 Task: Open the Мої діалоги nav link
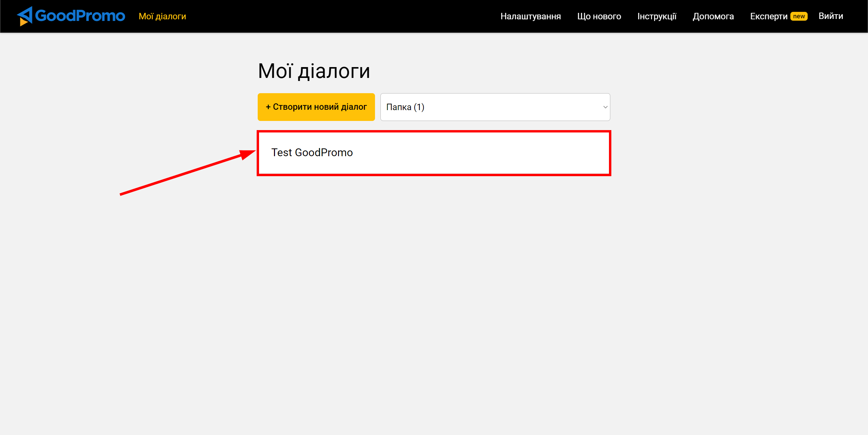(162, 16)
